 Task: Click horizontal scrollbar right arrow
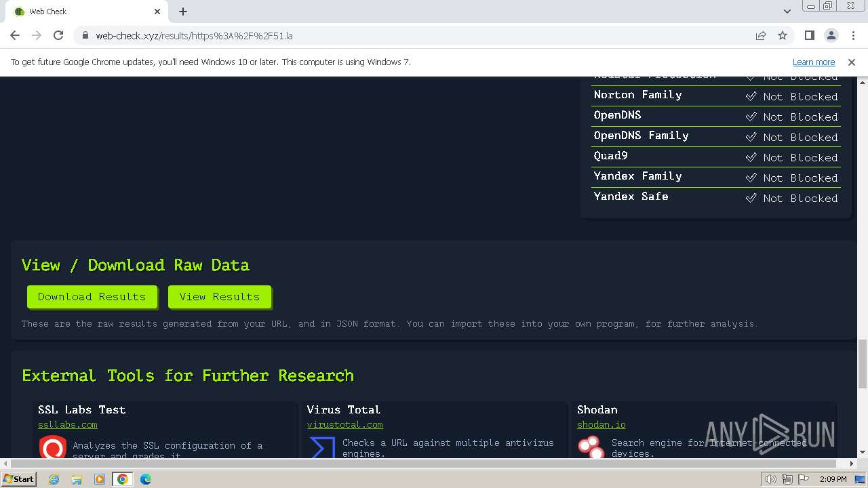(x=852, y=464)
